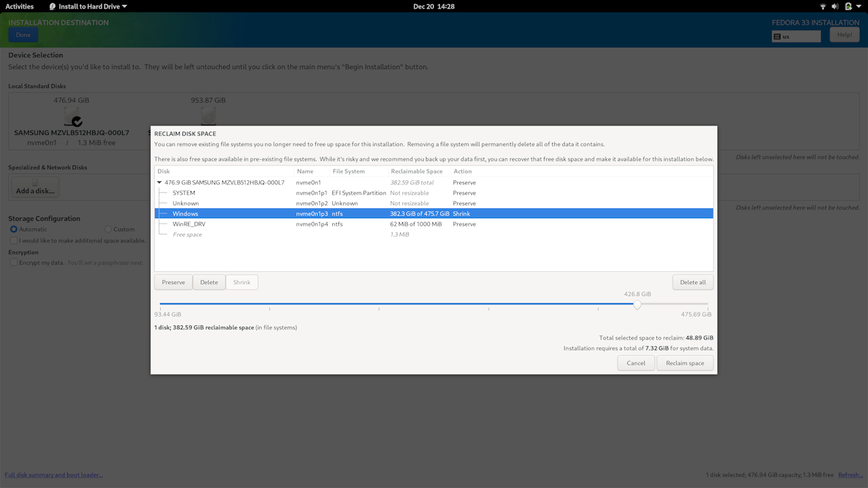Select the Free space row

(x=434, y=235)
